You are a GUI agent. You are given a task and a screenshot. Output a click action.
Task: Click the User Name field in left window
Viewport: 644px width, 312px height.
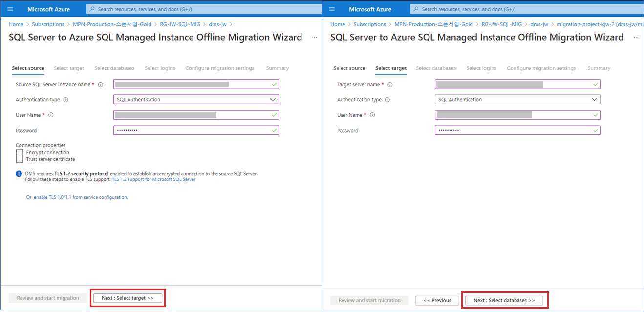(x=196, y=115)
